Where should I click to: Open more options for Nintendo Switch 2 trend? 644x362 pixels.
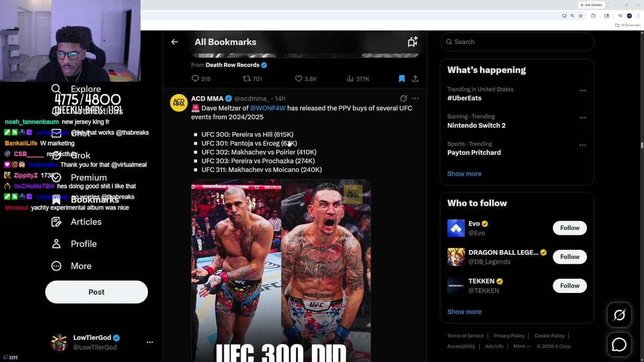click(x=583, y=118)
